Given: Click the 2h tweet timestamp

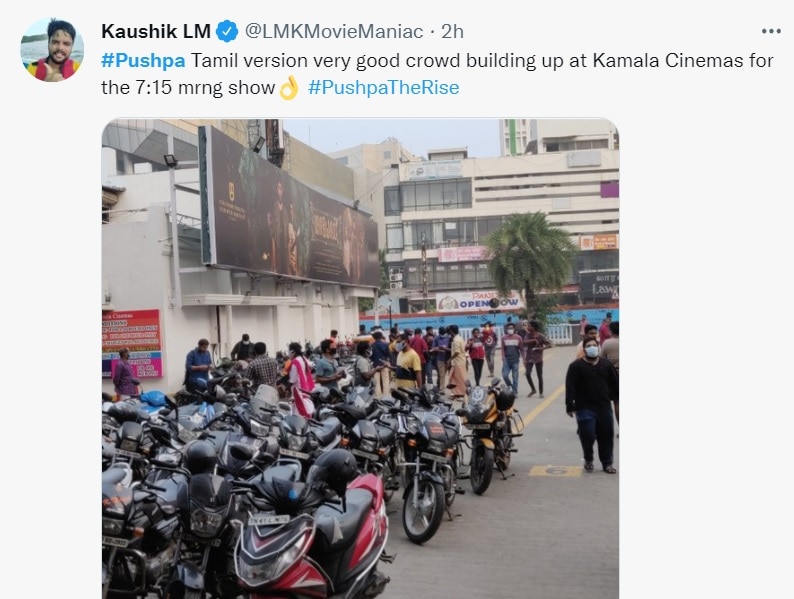Looking at the screenshot, I should tap(452, 31).
